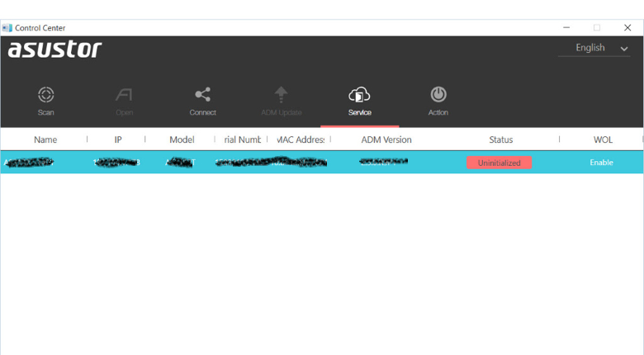Click the Control Center title bar icon
Image resolution: width=644 pixels, height=355 pixels.
[x=7, y=28]
